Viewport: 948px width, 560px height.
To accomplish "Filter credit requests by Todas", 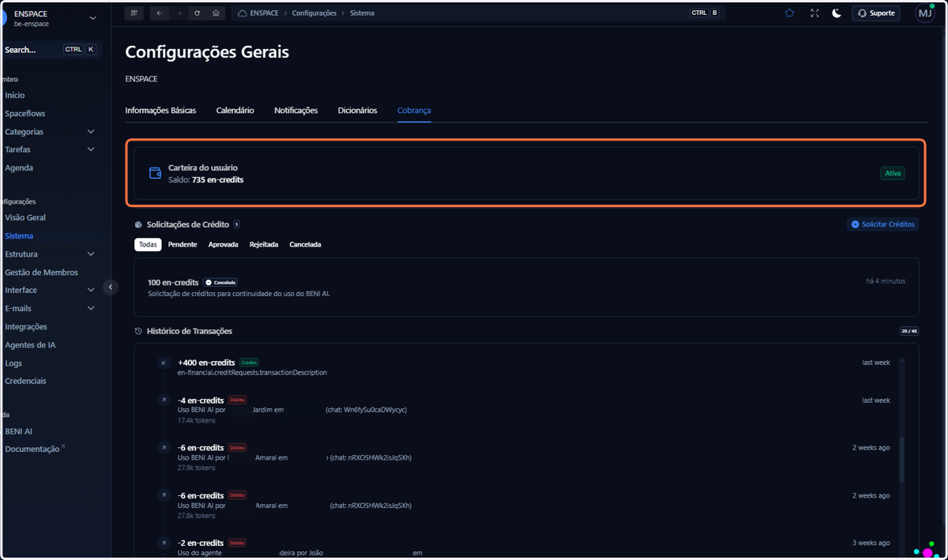I will click(x=148, y=245).
